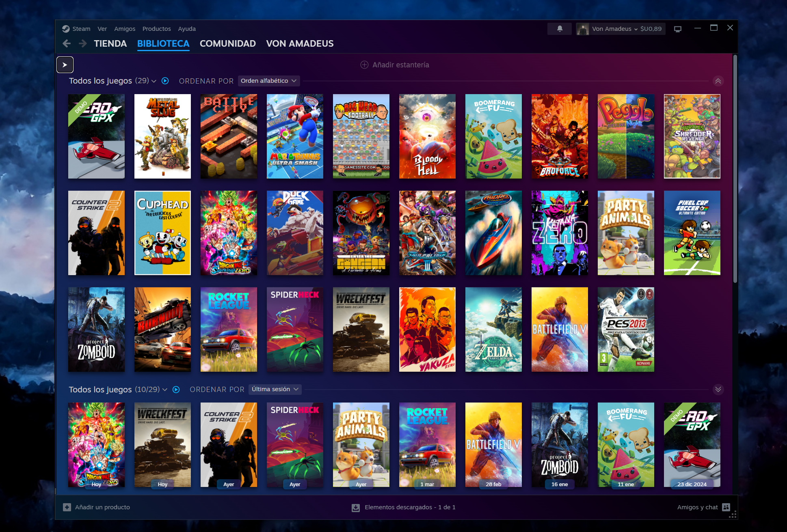Toggle second shelf with down double chevron
The height and width of the screenshot is (532, 787).
click(x=718, y=390)
